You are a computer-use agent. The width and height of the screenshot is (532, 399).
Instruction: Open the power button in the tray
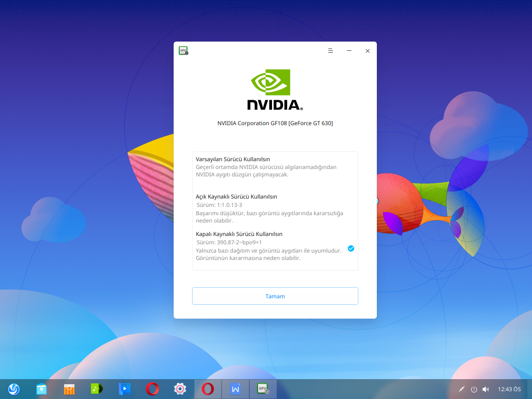[x=474, y=389]
